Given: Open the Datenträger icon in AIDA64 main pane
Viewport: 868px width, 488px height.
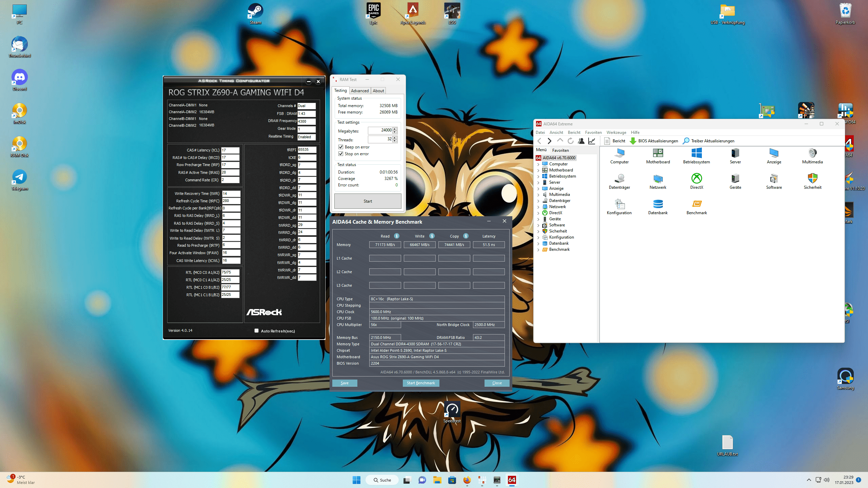Looking at the screenshot, I should (619, 181).
